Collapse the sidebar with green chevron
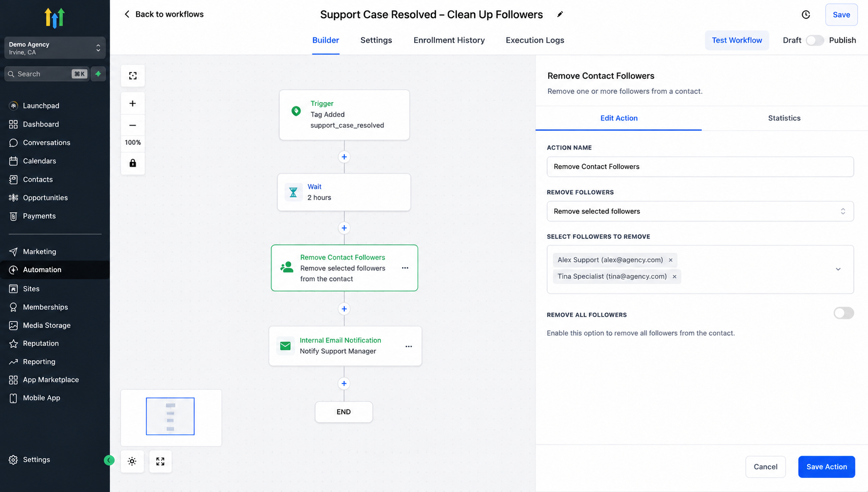 (x=109, y=460)
